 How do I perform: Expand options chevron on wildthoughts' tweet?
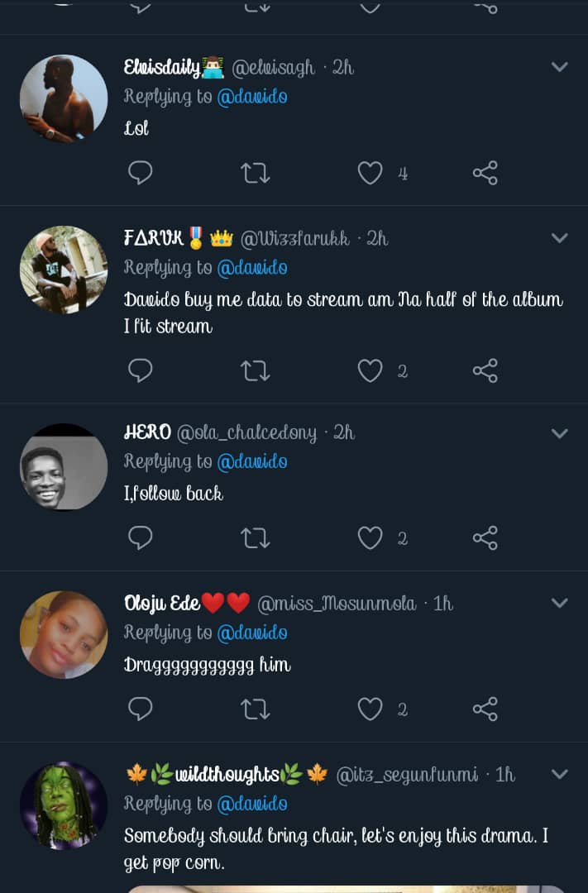560,775
